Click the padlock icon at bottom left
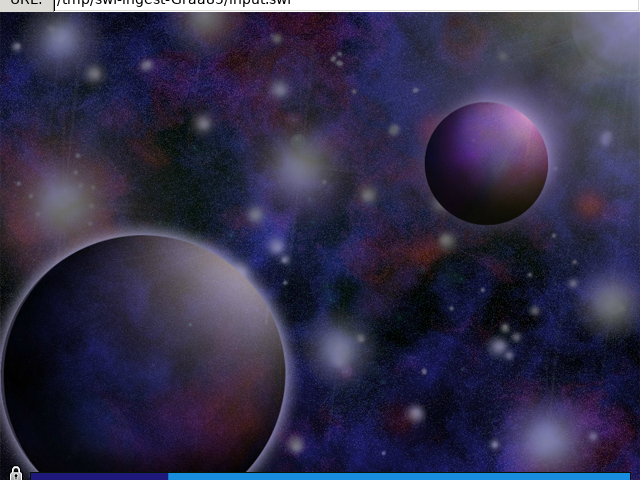The width and height of the screenshot is (640, 480). (16, 473)
